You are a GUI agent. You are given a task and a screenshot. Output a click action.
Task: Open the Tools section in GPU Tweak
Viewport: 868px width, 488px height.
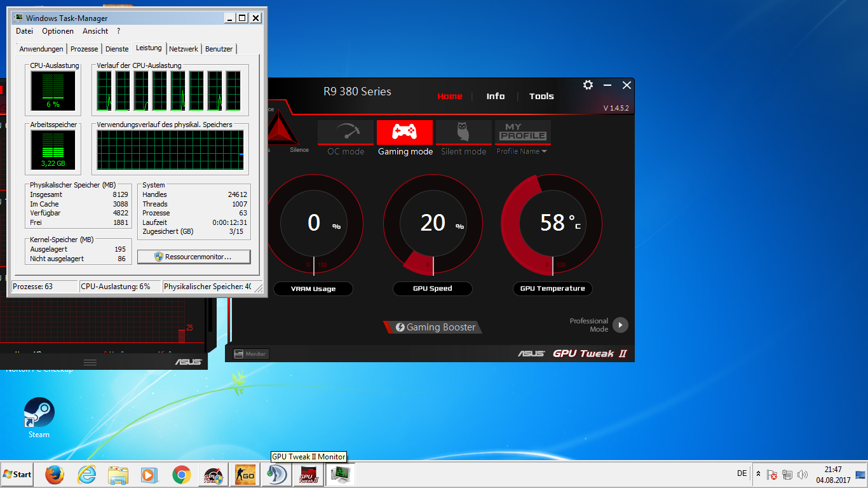point(541,97)
